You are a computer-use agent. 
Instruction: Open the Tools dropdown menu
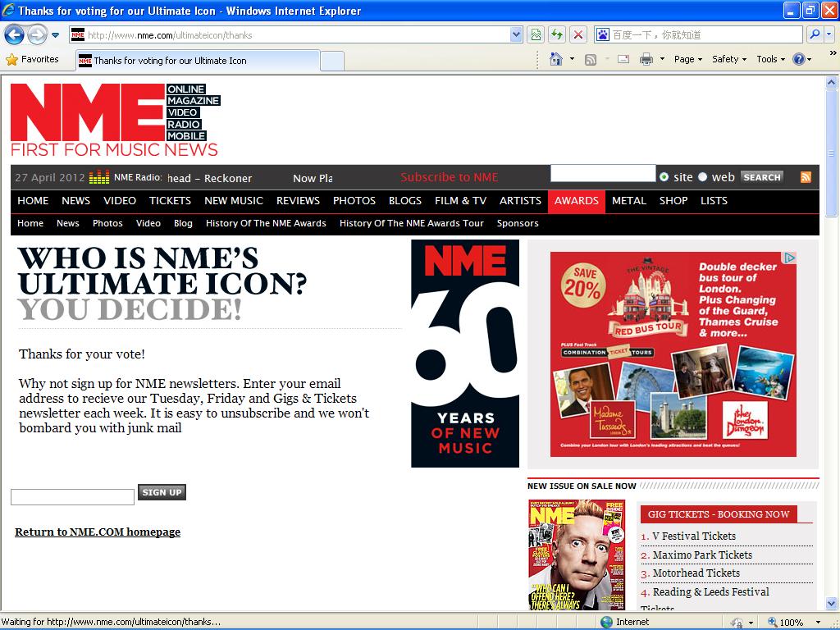click(768, 59)
